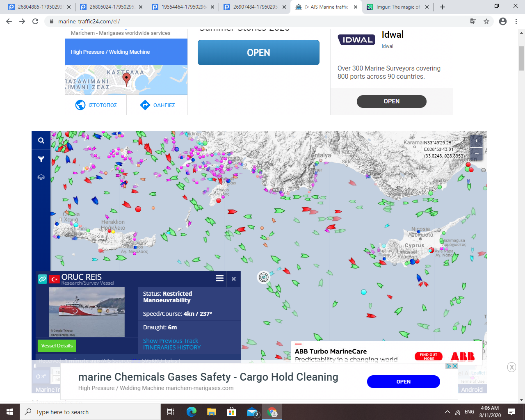Open the map search tool
This screenshot has width=525, height=420.
click(41, 140)
